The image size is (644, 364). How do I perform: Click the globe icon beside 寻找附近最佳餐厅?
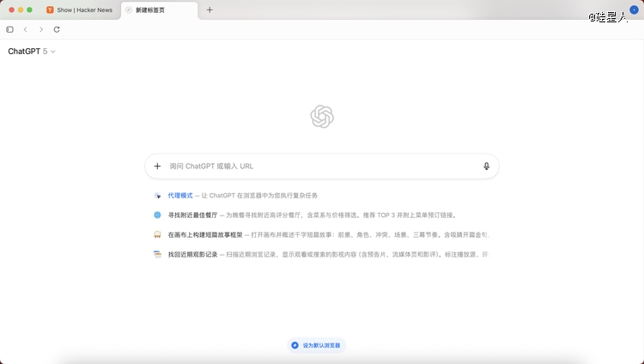pos(157,215)
